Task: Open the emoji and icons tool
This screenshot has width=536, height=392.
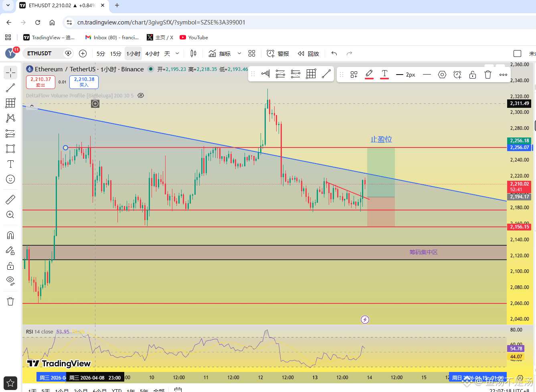Action: 10,179
